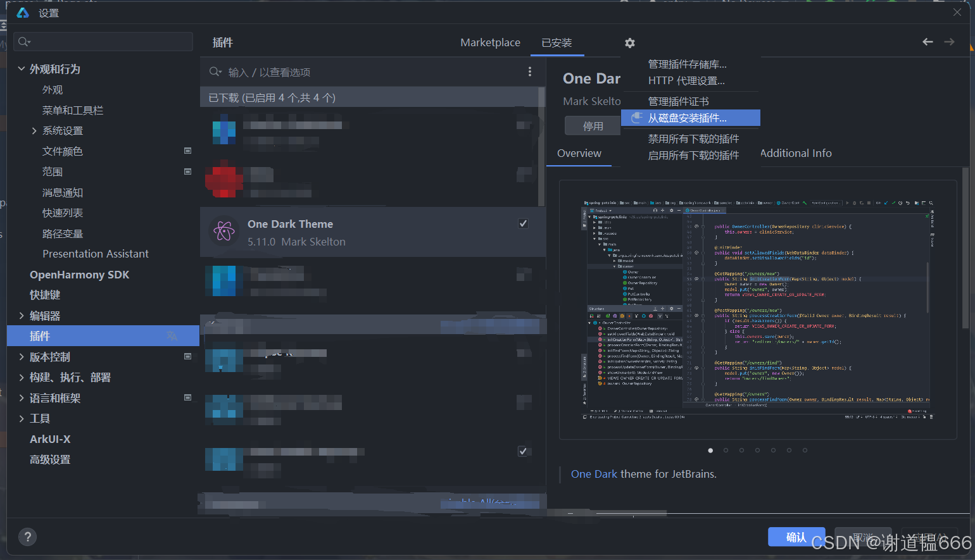Click the 范围 project-level indicator icon
This screenshot has height=560, width=975.
pyautogui.click(x=187, y=171)
